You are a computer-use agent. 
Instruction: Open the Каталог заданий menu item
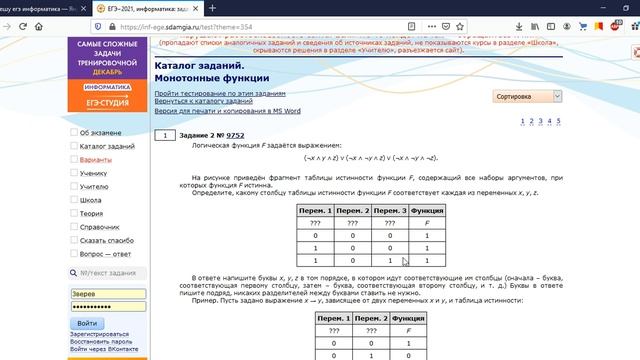(107, 146)
